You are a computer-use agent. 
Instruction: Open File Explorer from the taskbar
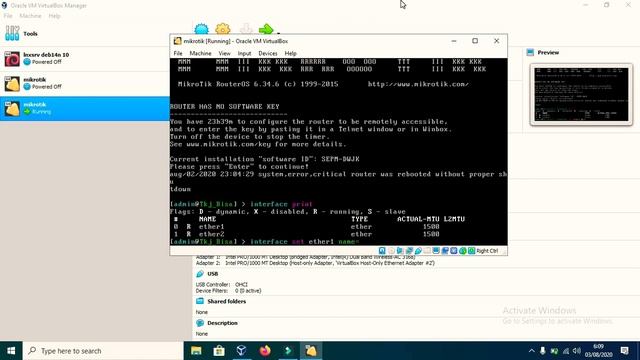[x=196, y=351]
